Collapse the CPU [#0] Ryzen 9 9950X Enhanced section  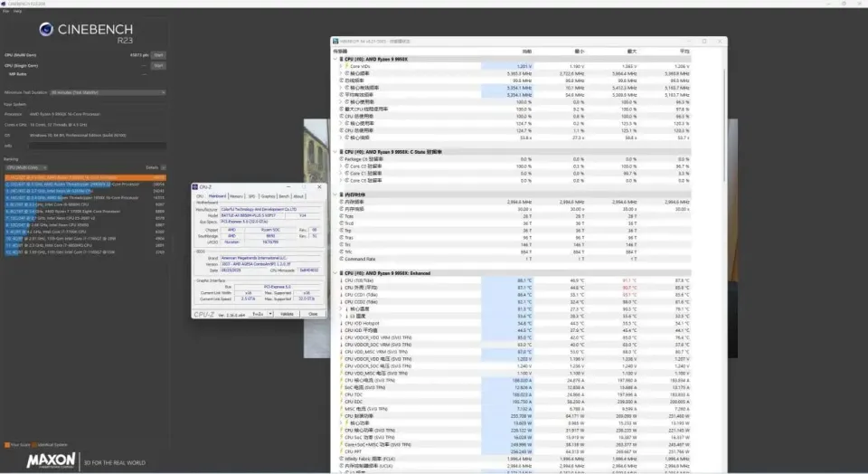(335, 272)
